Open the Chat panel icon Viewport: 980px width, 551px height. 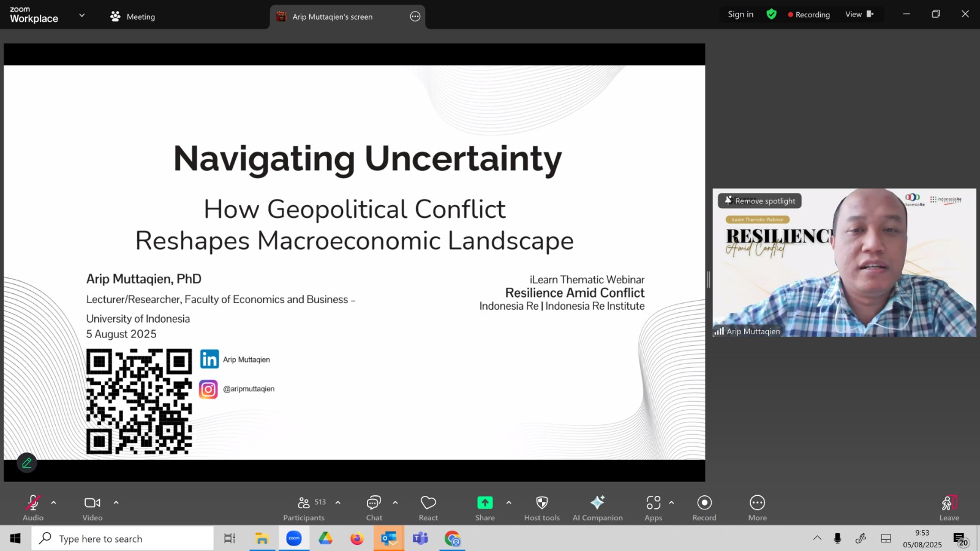[x=374, y=503]
